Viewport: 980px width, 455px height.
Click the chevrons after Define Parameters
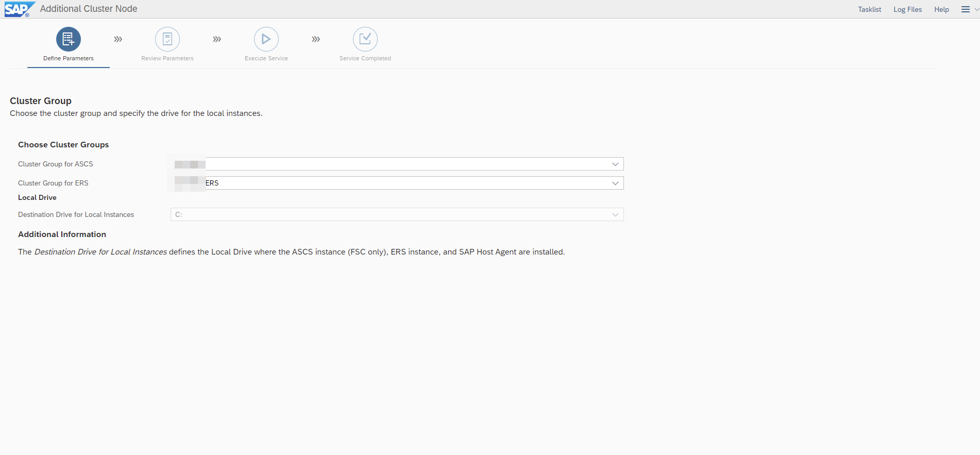(118, 39)
